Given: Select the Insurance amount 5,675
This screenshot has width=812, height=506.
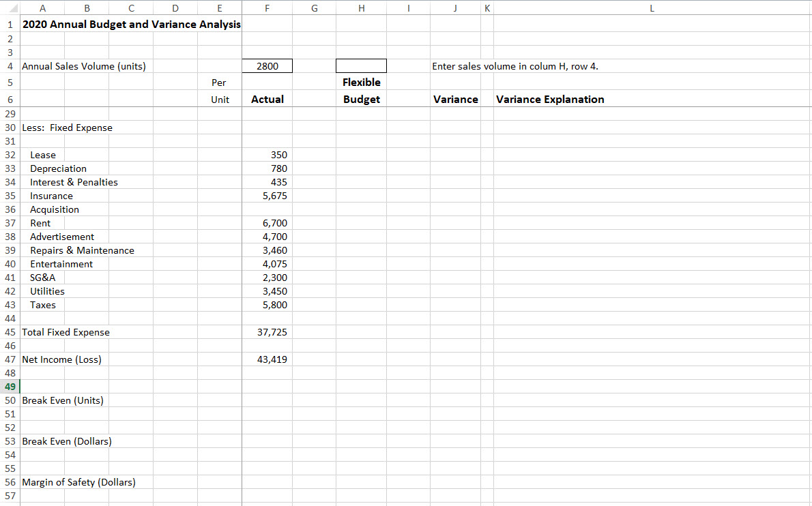Looking at the screenshot, I should 267,196.
